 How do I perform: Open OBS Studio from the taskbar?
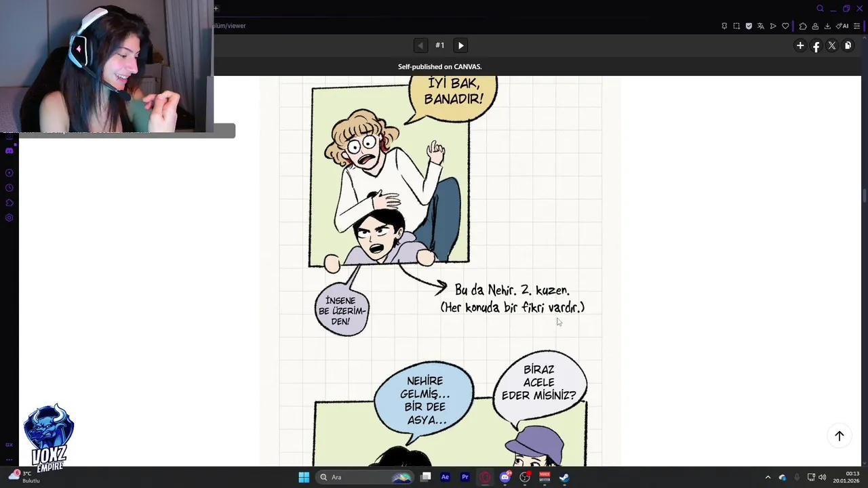(525, 477)
